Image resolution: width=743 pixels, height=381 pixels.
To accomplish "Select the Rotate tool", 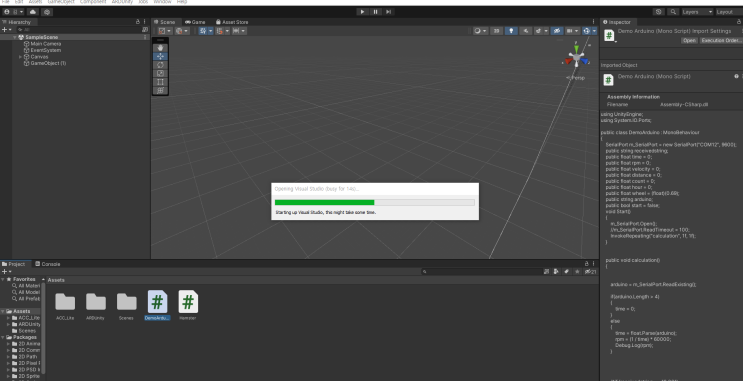I will pyautogui.click(x=160, y=64).
